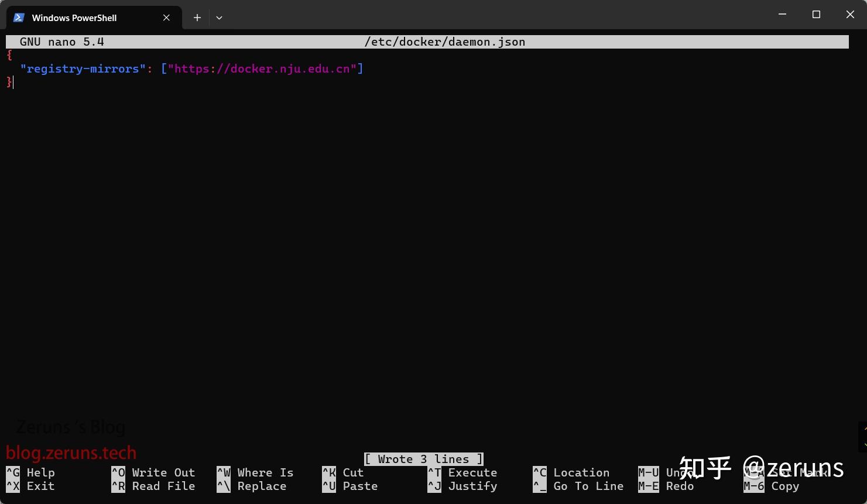
Task: Open a new terminal tab
Action: (197, 18)
